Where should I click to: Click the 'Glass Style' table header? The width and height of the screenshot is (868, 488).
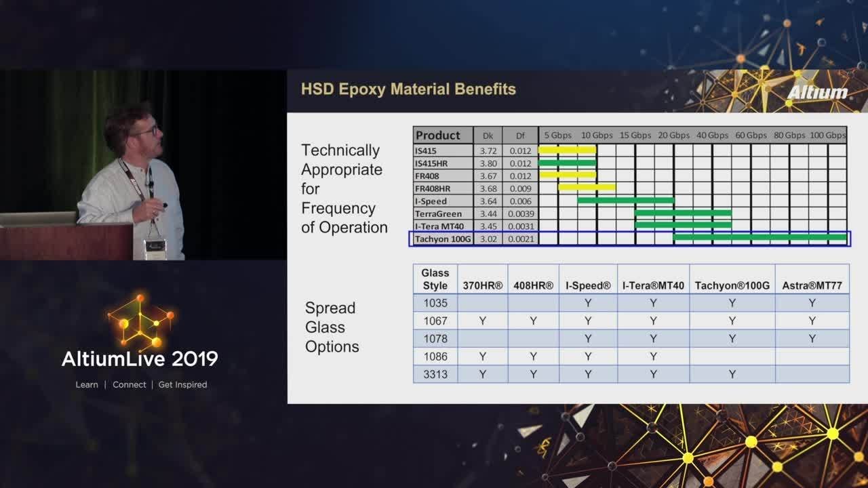click(x=435, y=279)
